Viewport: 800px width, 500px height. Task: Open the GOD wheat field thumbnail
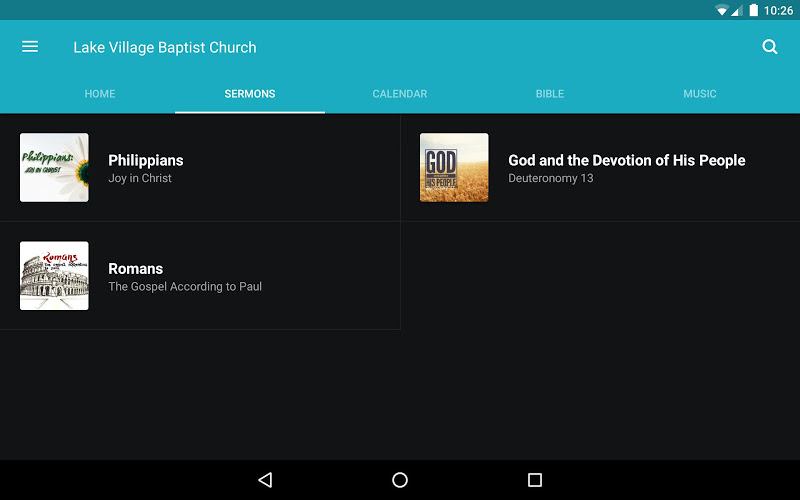click(x=454, y=167)
